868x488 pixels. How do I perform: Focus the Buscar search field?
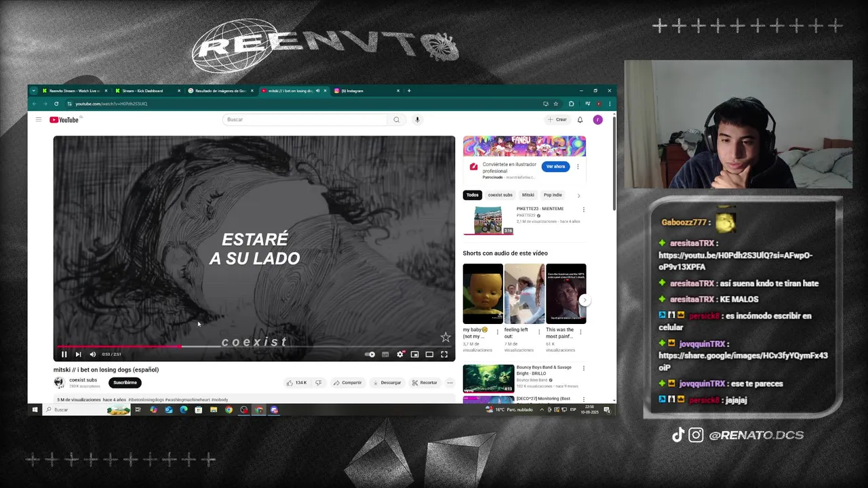[x=305, y=119]
